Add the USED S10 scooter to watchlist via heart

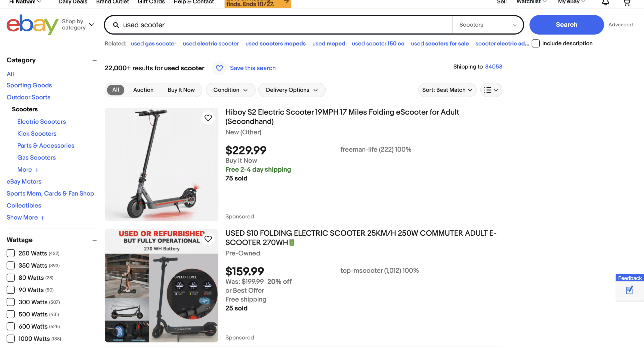[x=208, y=239]
